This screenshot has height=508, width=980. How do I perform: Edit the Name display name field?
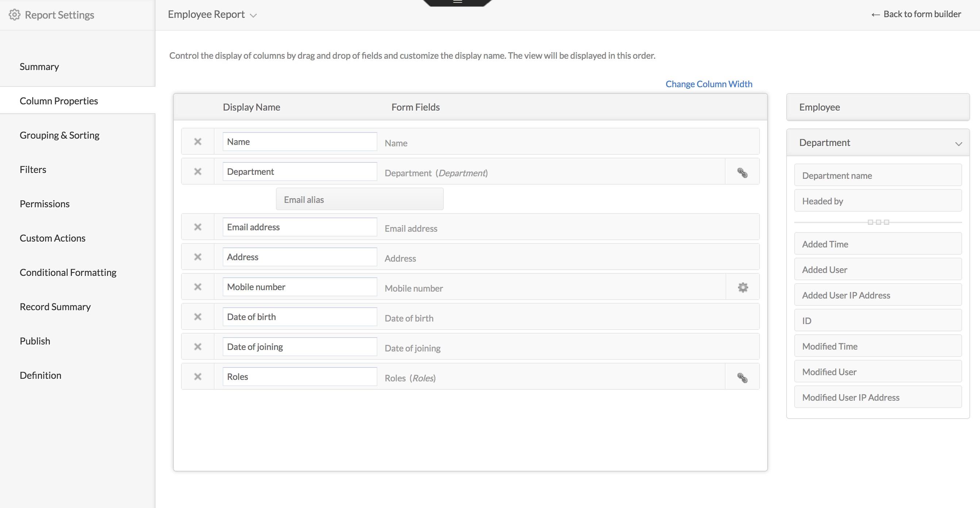[299, 142]
